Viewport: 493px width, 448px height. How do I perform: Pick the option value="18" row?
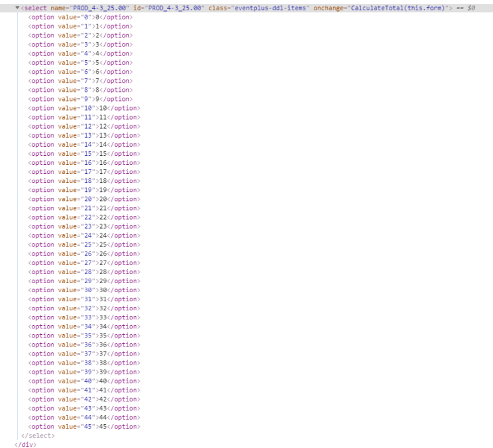84,181
